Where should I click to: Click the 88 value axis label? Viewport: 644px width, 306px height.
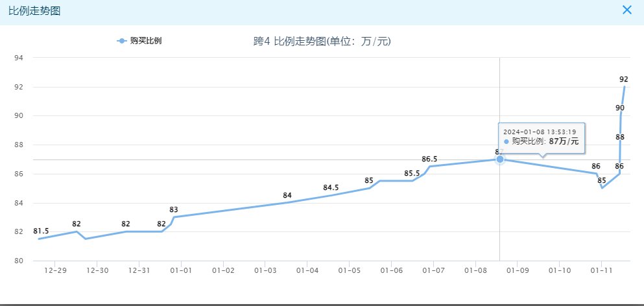(19, 145)
